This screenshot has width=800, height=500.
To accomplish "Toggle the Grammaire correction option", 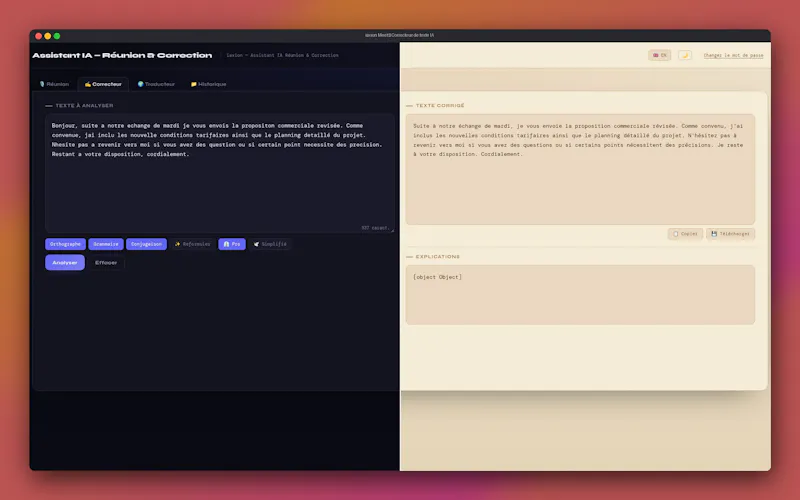I will [x=106, y=244].
